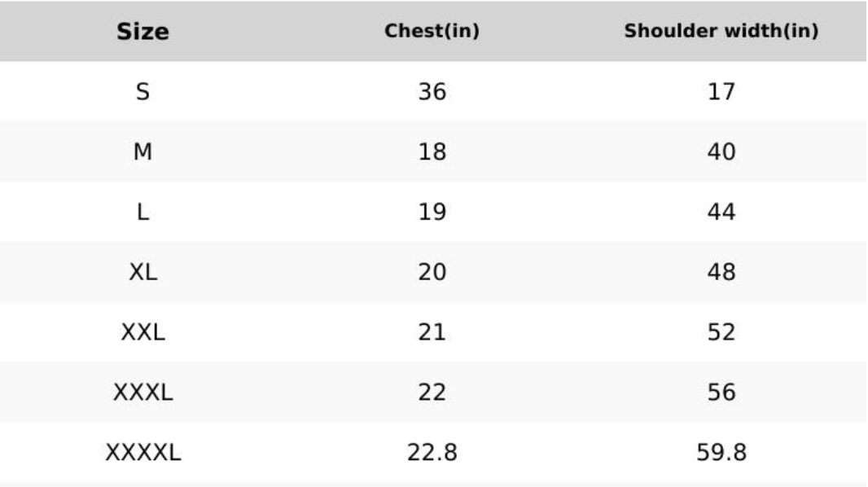Select the L size cell

click(x=142, y=212)
